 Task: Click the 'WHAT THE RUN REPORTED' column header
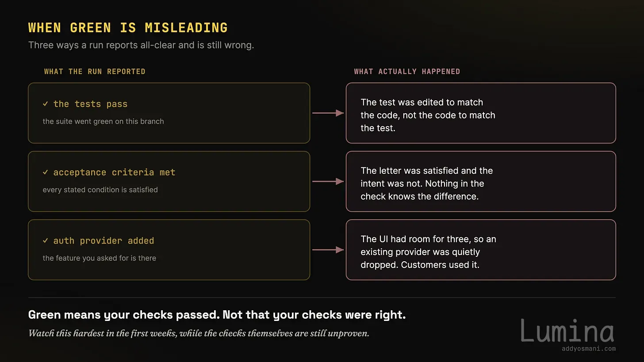click(95, 72)
